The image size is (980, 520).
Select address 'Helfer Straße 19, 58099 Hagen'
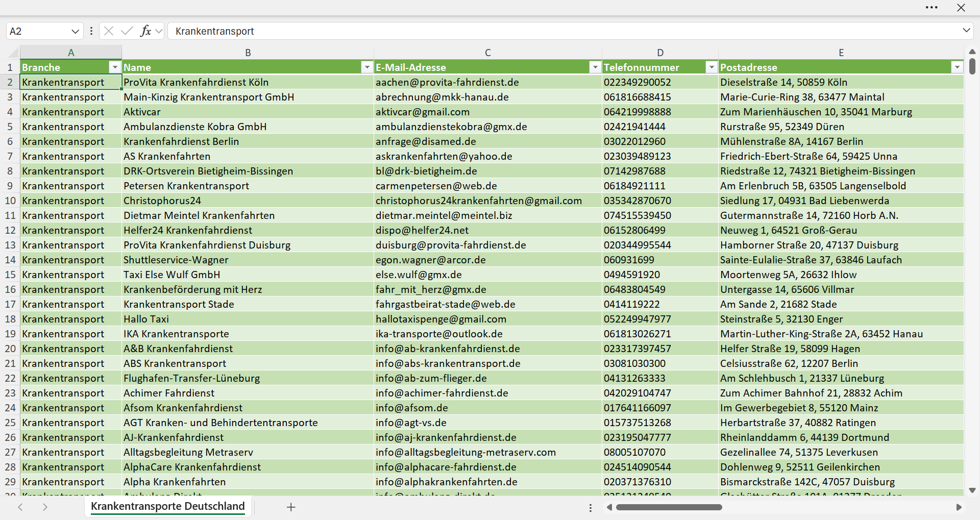841,349
